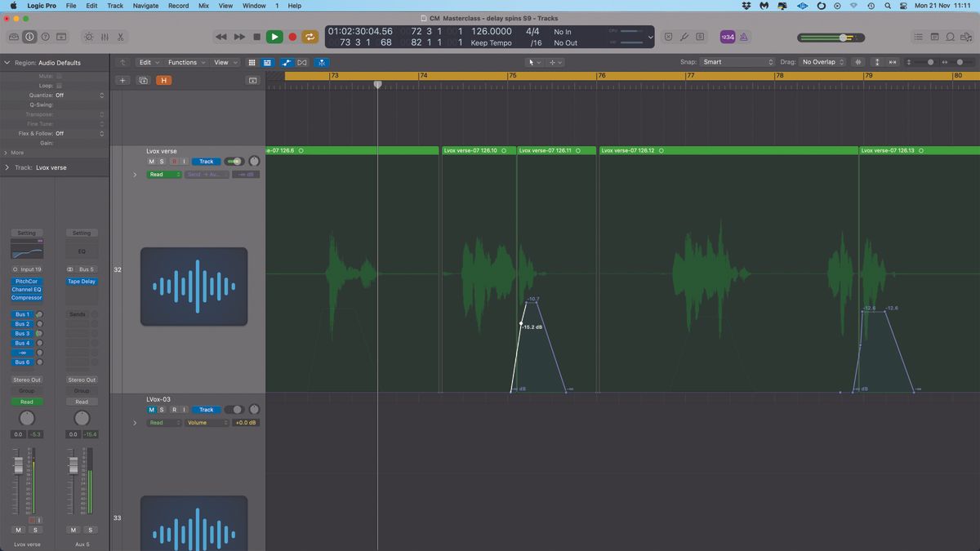The width and height of the screenshot is (980, 551).
Task: Open the Inspector panel icon
Action: click(x=29, y=37)
